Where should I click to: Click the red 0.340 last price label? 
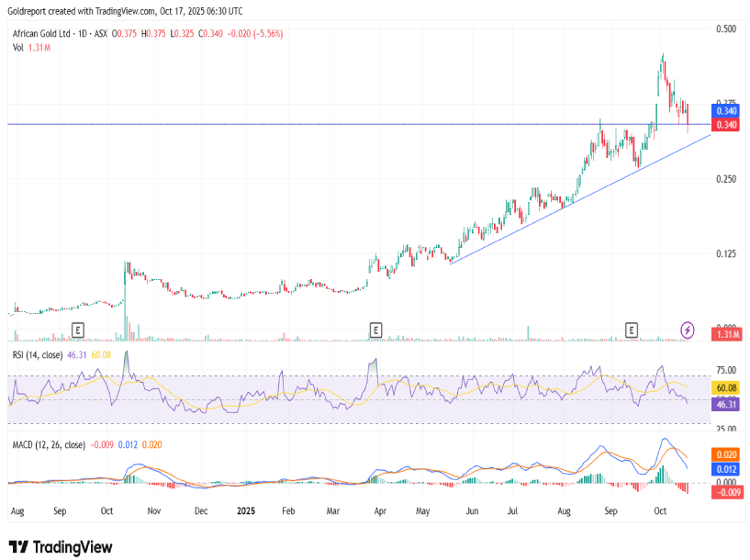tap(726, 125)
